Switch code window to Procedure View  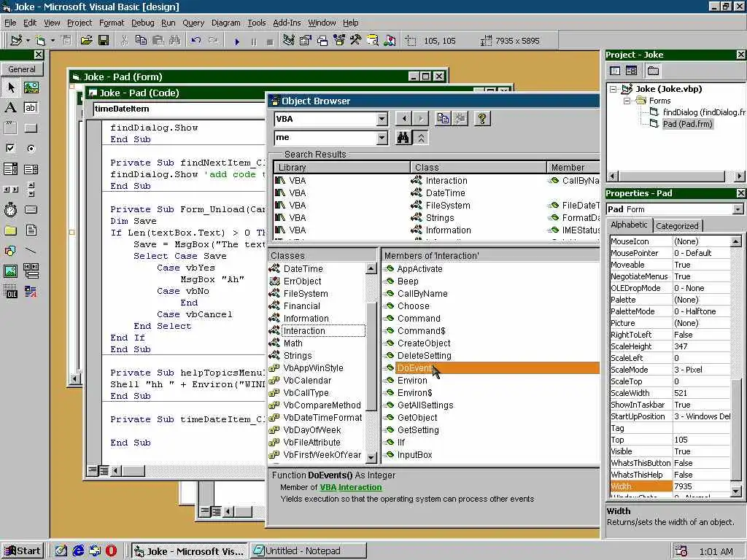point(93,470)
